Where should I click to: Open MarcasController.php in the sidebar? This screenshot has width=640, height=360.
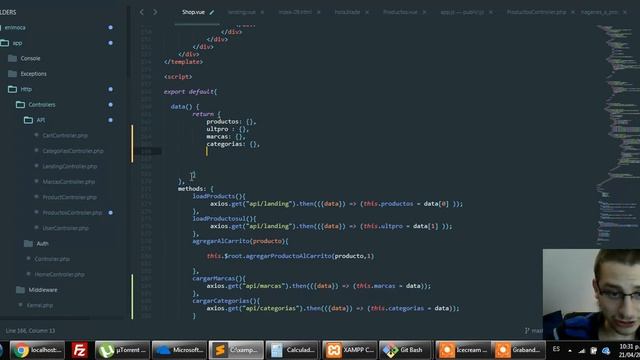69,182
